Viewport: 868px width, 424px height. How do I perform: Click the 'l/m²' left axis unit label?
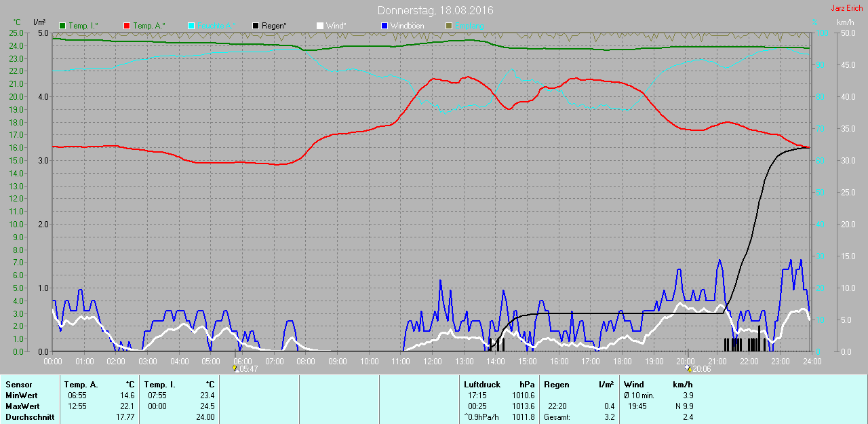pyautogui.click(x=39, y=22)
